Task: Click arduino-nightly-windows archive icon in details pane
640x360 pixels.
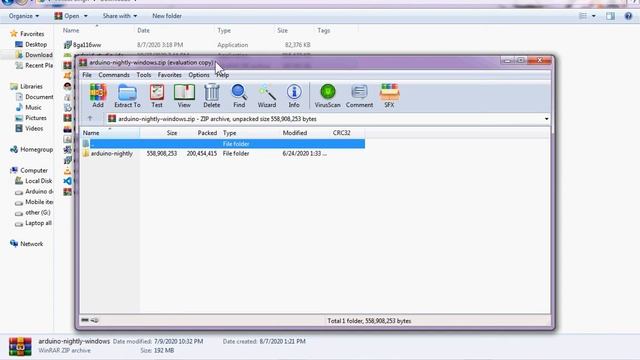Action: pos(20,346)
